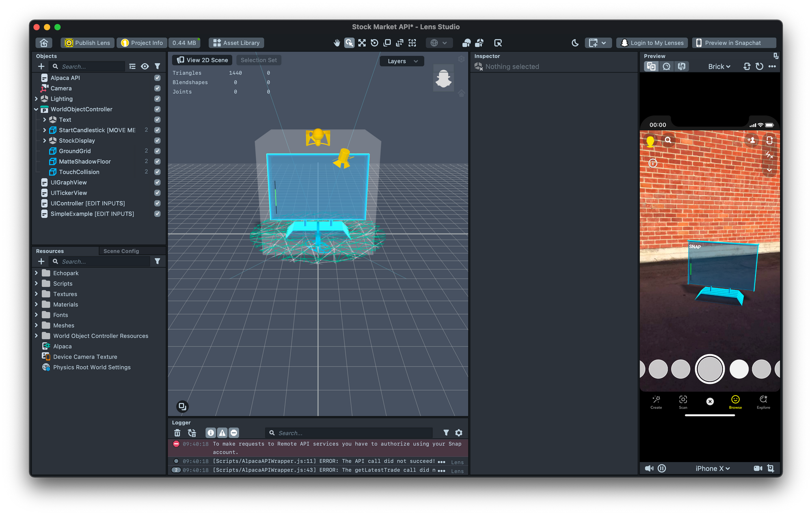Choose the rotate tool in the toolbar

coord(374,43)
